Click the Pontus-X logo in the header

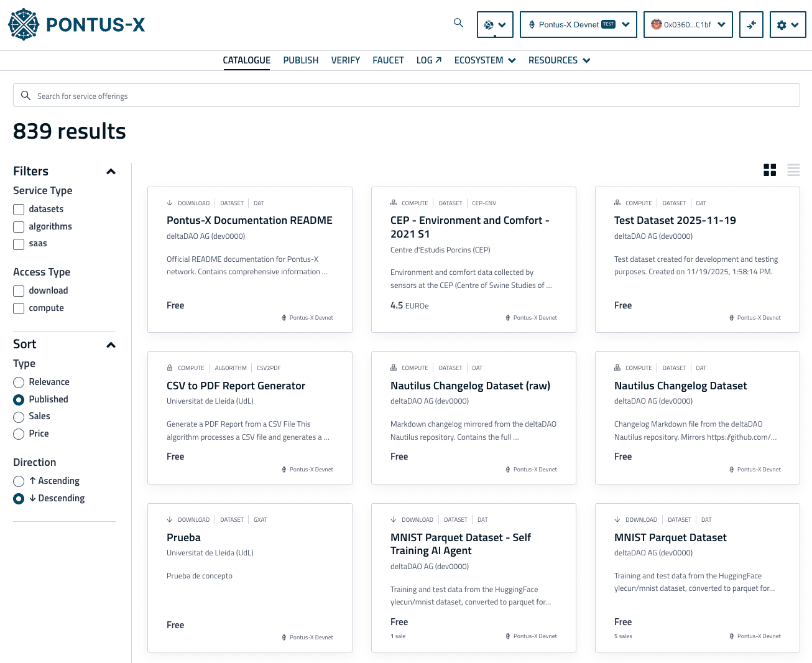tap(76, 25)
